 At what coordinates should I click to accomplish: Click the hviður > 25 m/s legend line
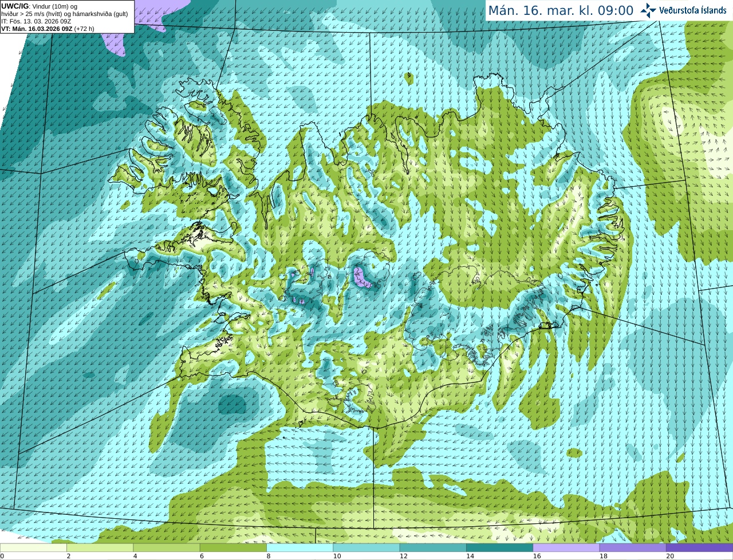(x=64, y=14)
